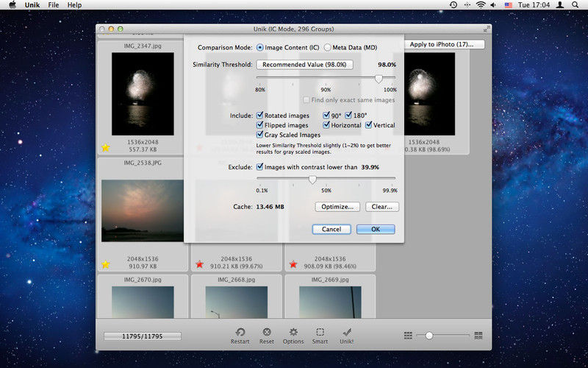Open Spotlight search icon
588x368 pixels.
[x=575, y=5]
